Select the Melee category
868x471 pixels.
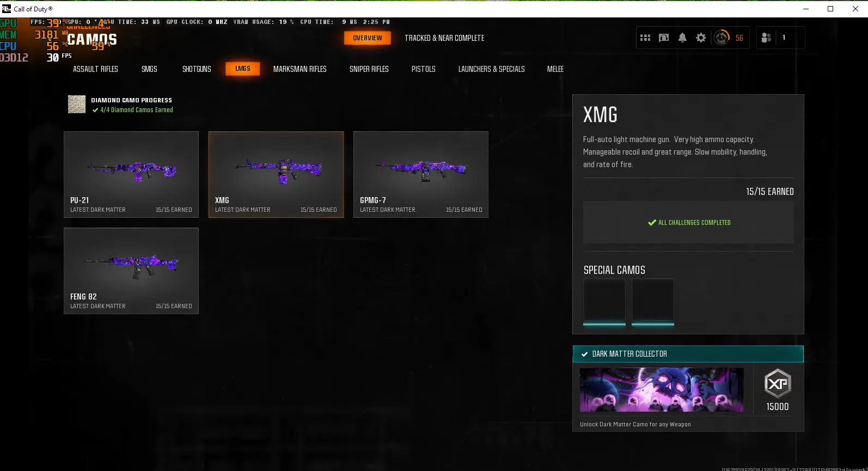[x=555, y=69]
